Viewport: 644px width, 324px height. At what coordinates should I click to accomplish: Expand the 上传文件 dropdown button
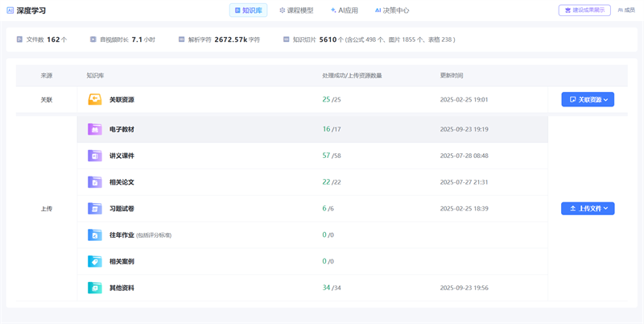point(588,208)
